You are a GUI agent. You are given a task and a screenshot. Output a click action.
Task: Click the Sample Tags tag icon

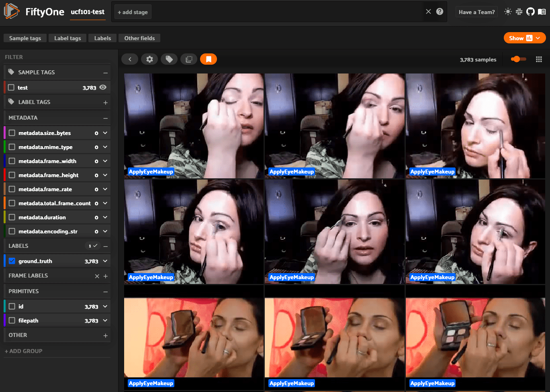(11, 72)
